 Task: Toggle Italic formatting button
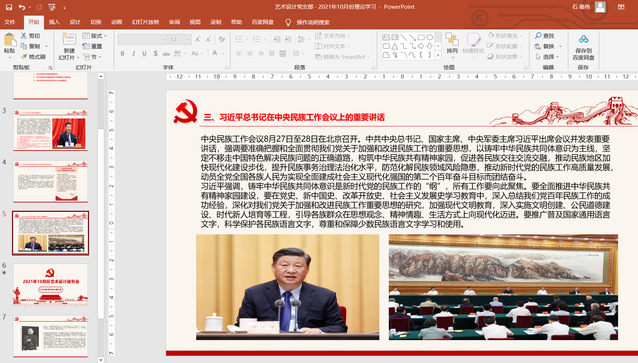tap(133, 53)
